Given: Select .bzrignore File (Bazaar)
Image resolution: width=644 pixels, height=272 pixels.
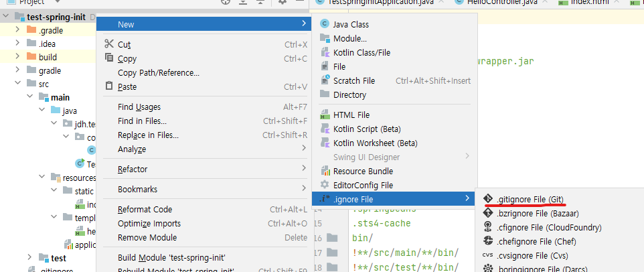Looking at the screenshot, I should [538, 213].
